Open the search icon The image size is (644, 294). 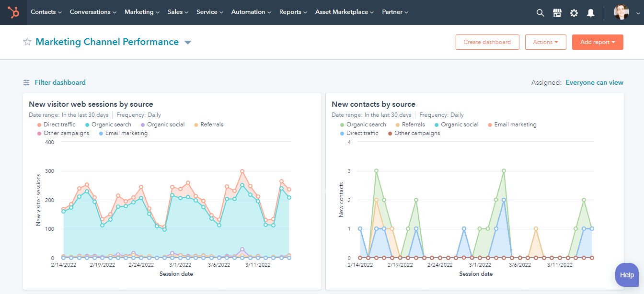pyautogui.click(x=540, y=12)
